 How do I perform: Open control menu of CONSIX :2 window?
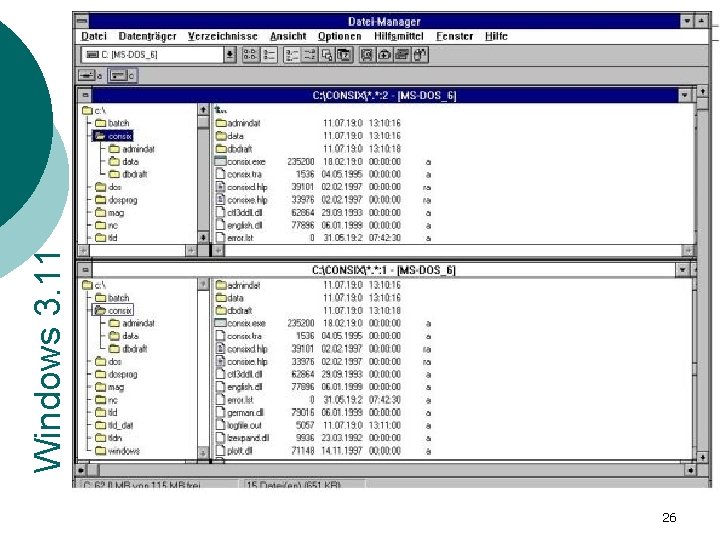(85, 95)
